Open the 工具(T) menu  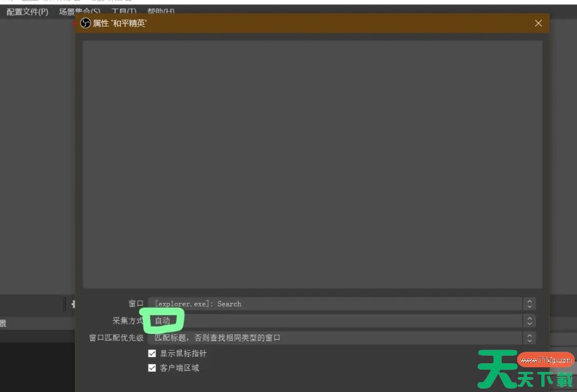click(x=124, y=11)
